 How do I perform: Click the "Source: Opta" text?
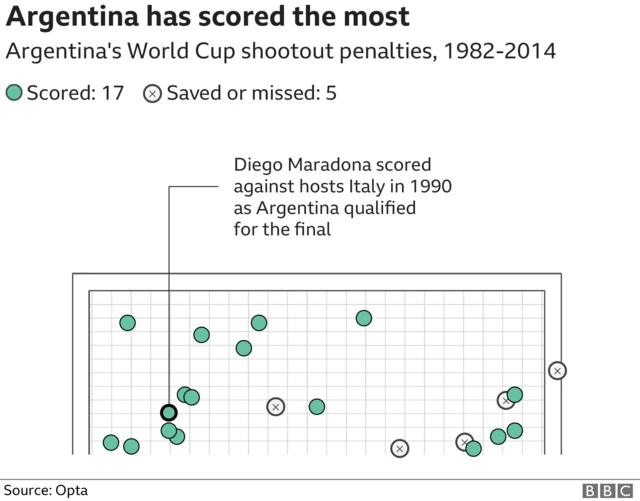tap(46, 490)
